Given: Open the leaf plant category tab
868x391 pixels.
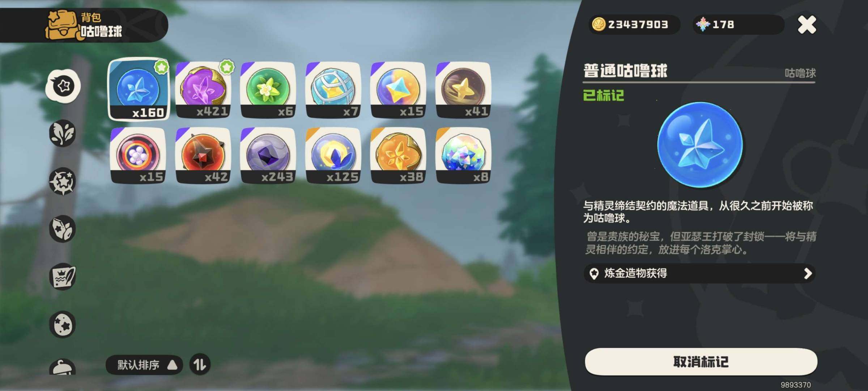Looking at the screenshot, I should tap(63, 133).
